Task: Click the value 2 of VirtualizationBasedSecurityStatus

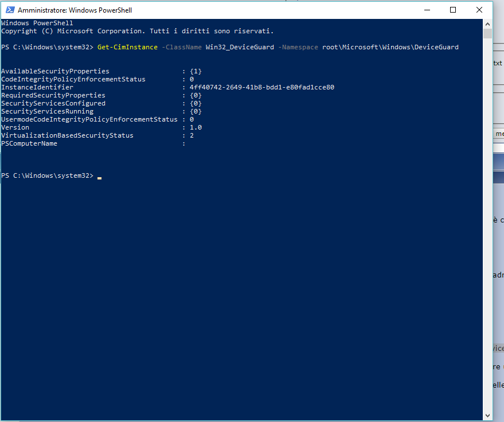Action: tap(192, 136)
